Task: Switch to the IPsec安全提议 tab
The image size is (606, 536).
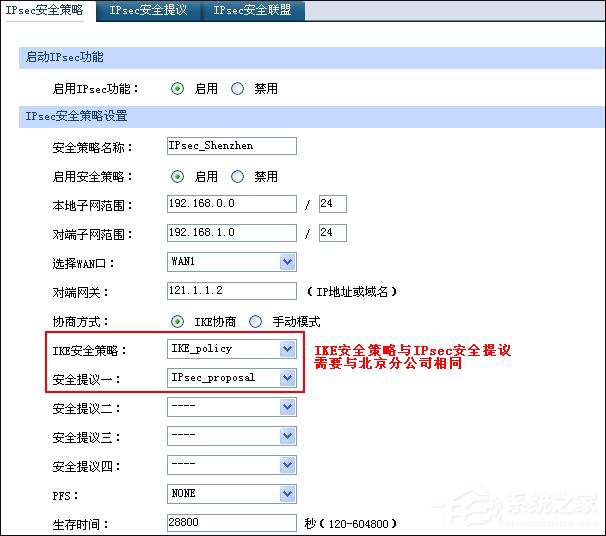Action: point(148,10)
